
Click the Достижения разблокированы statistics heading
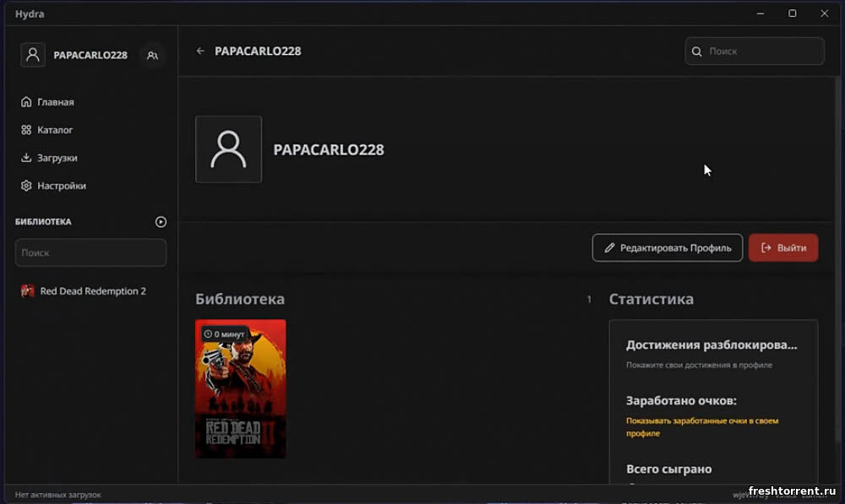[711, 344]
